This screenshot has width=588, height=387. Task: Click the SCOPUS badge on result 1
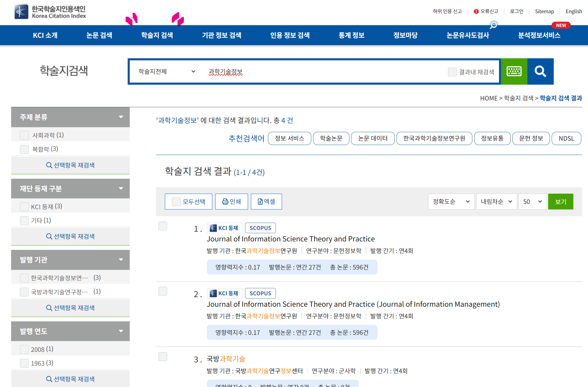[x=259, y=228]
